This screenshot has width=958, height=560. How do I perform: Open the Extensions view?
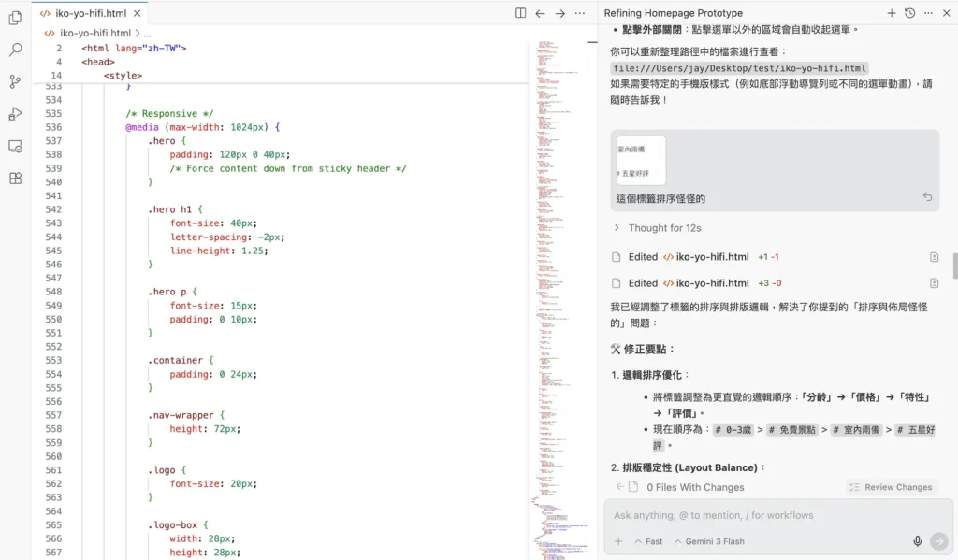[14, 178]
